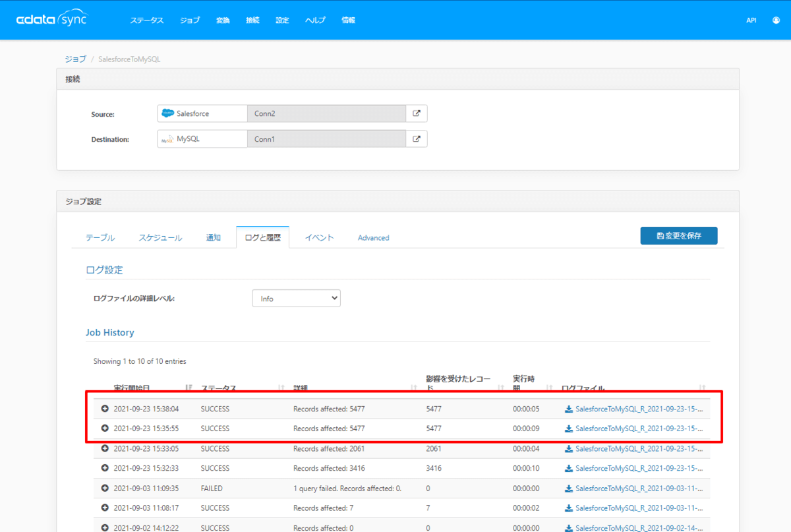
Task: Switch to the Advanced tab
Action: [x=373, y=237]
